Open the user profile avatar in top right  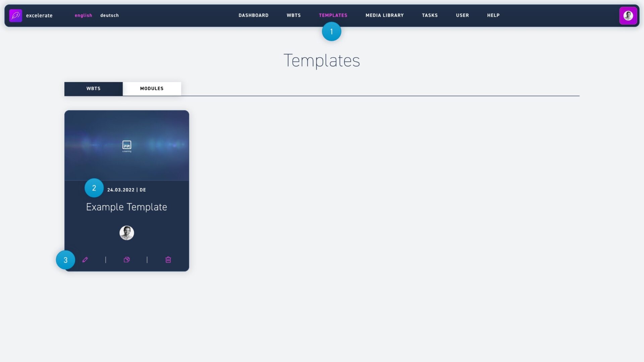pos(628,15)
